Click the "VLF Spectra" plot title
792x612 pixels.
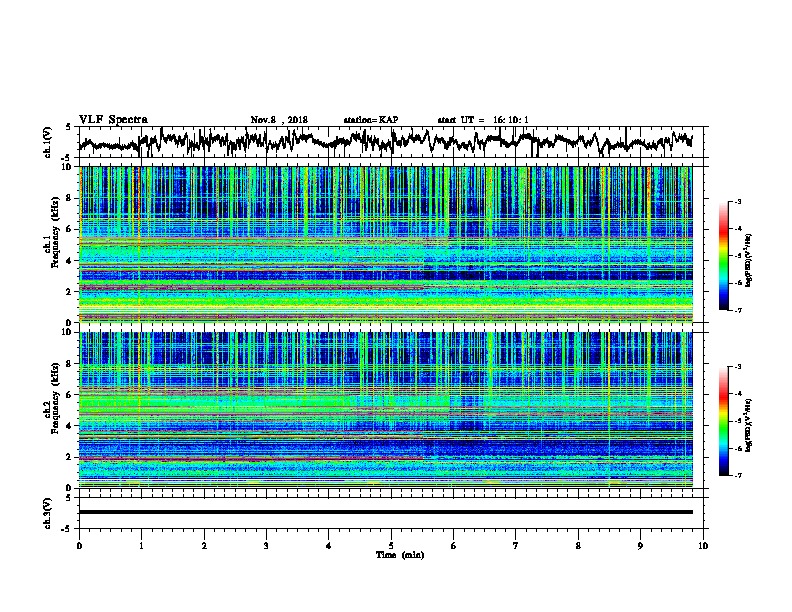[x=113, y=119]
